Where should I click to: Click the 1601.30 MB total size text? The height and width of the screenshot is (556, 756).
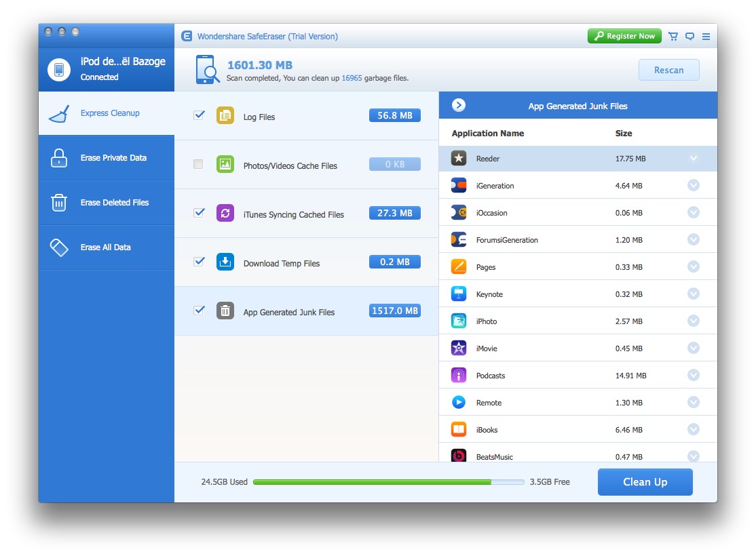click(260, 65)
